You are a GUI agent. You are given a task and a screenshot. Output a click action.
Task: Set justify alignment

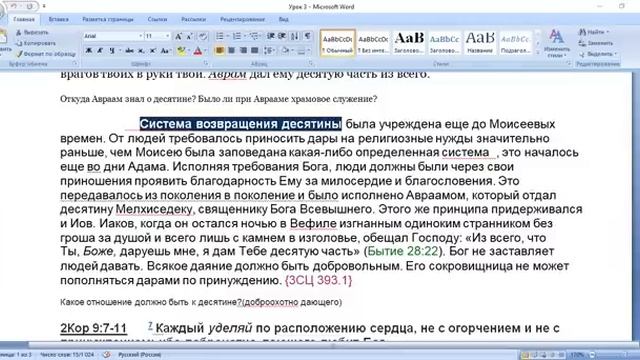[x=255, y=51]
